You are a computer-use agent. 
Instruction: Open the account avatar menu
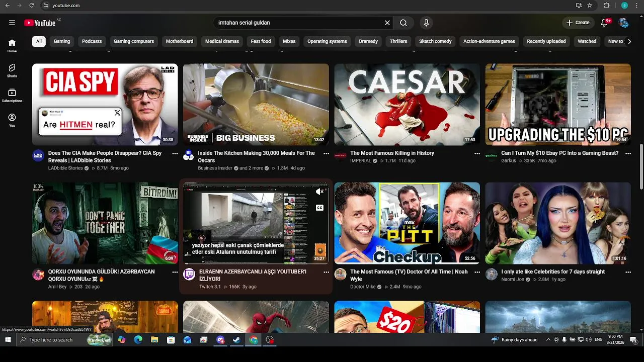623,23
